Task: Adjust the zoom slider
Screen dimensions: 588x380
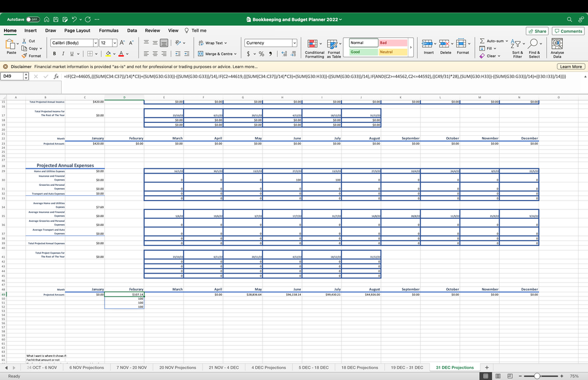Action: (537, 375)
